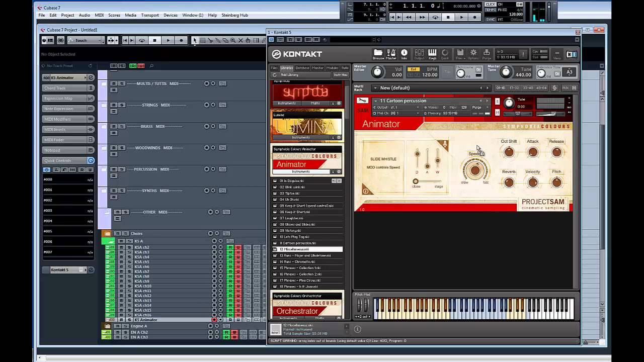Click the Kontakt panic exclamation button
The image size is (644, 362).
523,54
